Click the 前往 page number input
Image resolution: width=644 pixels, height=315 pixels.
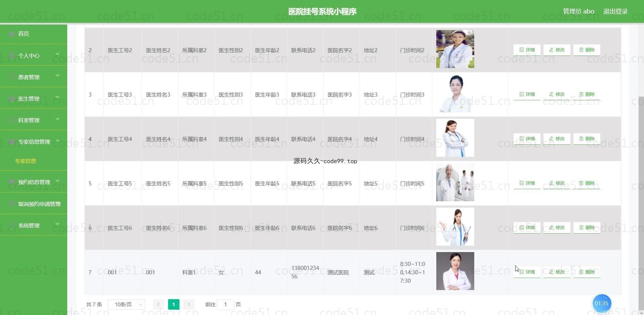(225, 304)
